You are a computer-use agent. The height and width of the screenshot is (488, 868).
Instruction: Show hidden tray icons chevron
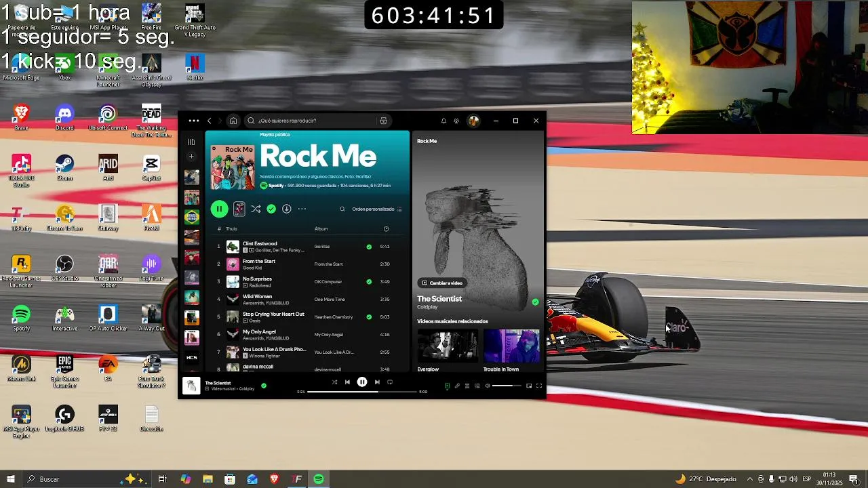tap(749, 479)
